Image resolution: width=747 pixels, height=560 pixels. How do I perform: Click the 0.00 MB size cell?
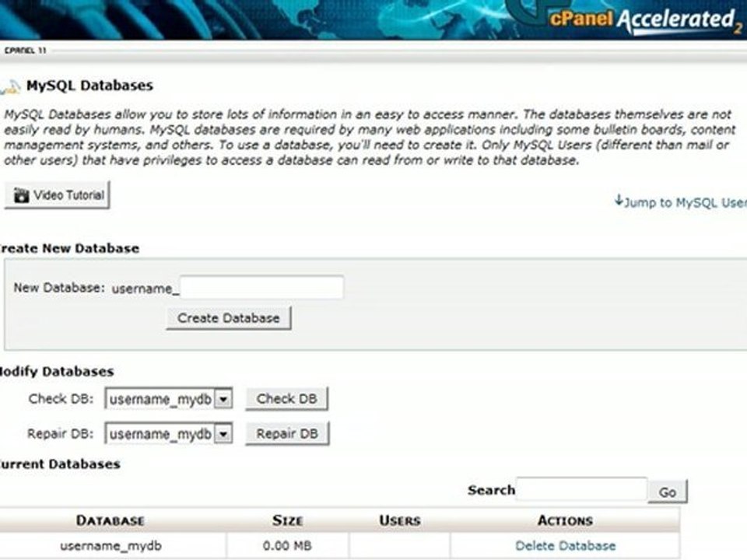click(x=287, y=546)
